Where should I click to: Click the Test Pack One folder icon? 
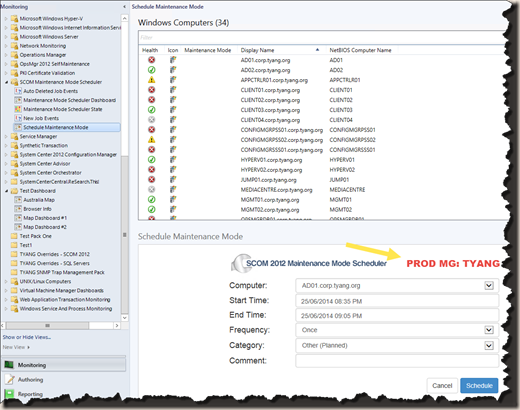click(x=14, y=236)
